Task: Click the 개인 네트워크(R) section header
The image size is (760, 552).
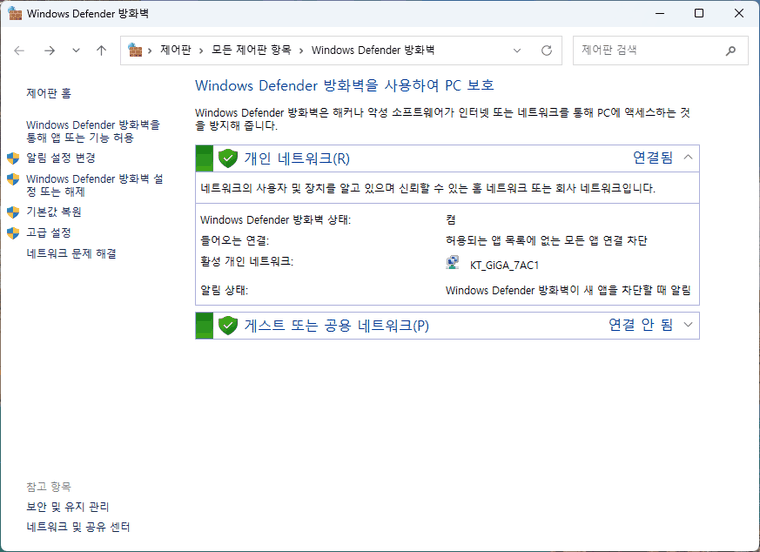Action: pyautogui.click(x=447, y=158)
